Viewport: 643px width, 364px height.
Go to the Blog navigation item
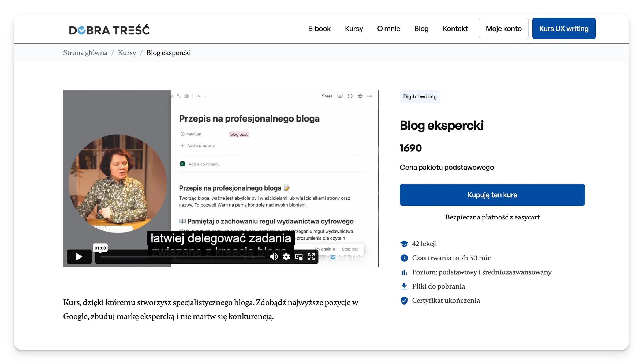point(421,28)
